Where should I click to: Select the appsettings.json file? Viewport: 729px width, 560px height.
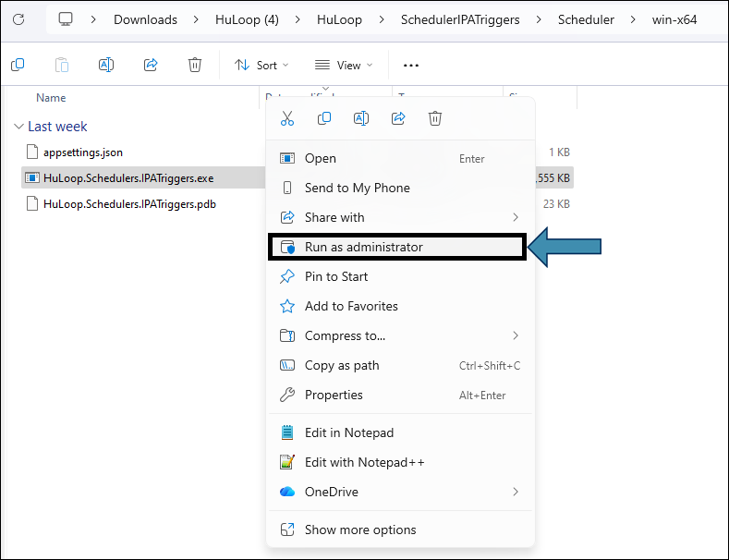pos(83,152)
